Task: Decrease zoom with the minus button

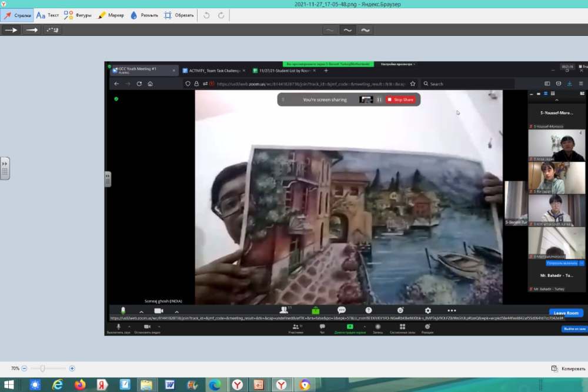Action: point(24,368)
